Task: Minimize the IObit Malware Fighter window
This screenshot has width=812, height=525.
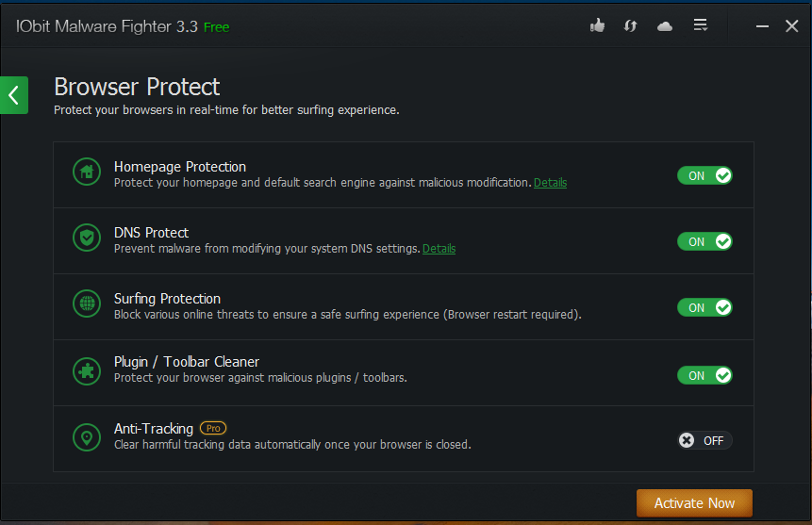Action: (762, 26)
